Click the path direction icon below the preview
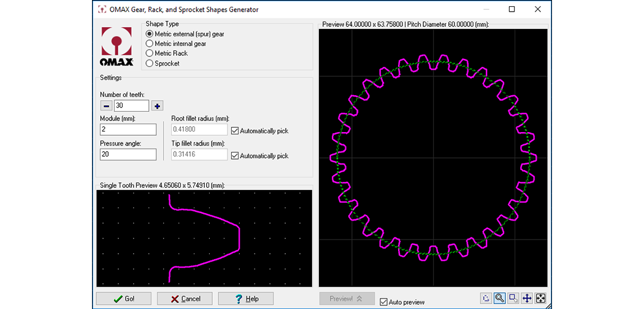The image size is (644, 309). [x=486, y=299]
